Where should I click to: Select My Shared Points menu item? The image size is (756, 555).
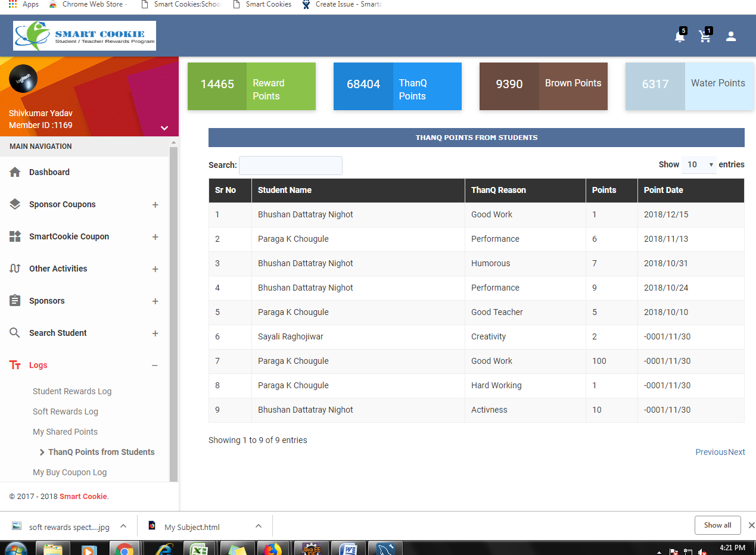tap(65, 432)
